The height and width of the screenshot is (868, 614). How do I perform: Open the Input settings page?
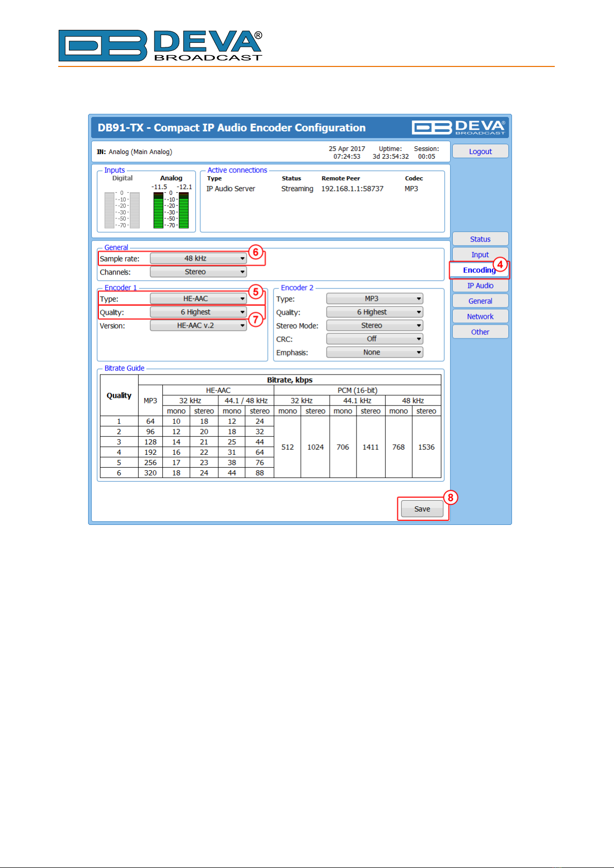click(480, 254)
